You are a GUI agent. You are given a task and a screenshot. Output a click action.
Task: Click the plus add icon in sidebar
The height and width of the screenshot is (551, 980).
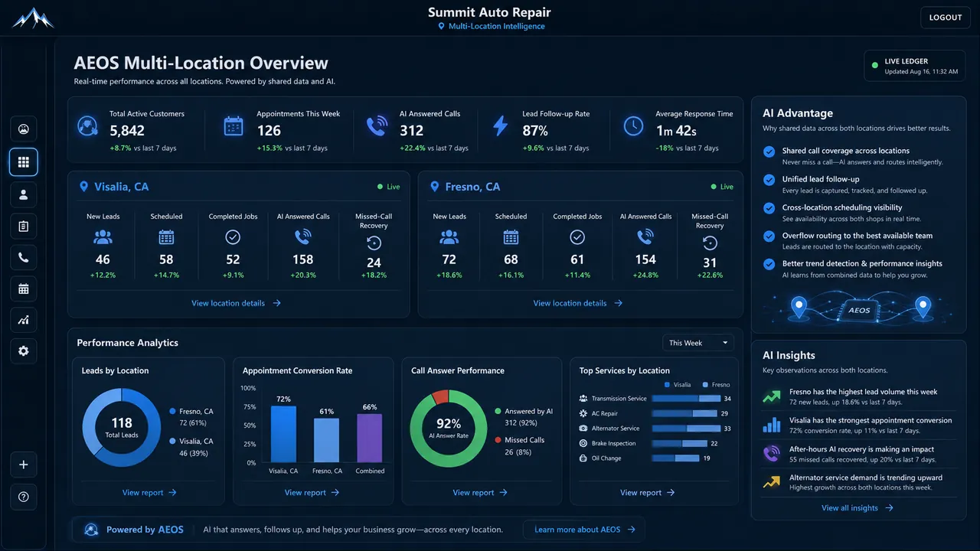[x=24, y=465]
